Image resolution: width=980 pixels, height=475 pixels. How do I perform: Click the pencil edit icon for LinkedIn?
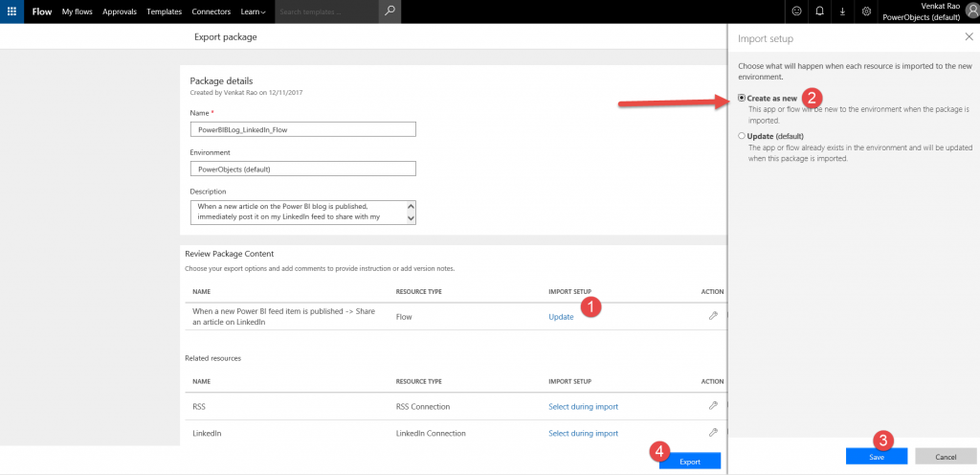pos(713,433)
